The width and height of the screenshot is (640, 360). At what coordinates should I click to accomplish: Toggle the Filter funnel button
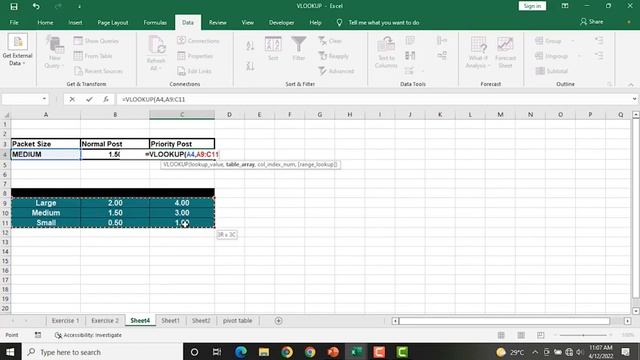299,49
